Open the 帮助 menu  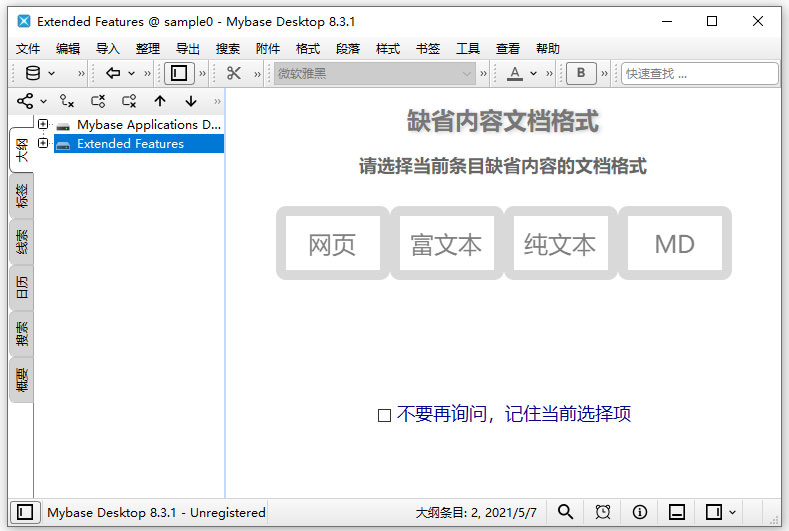(548, 49)
